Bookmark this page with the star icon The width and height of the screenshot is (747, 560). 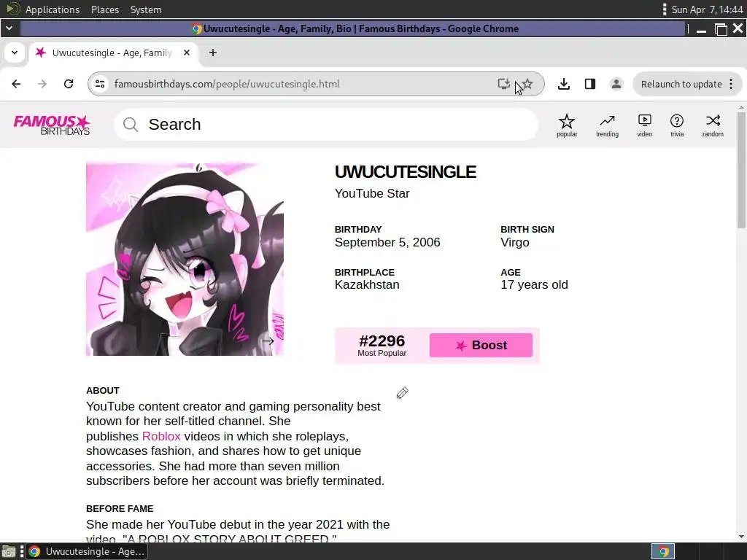point(527,84)
